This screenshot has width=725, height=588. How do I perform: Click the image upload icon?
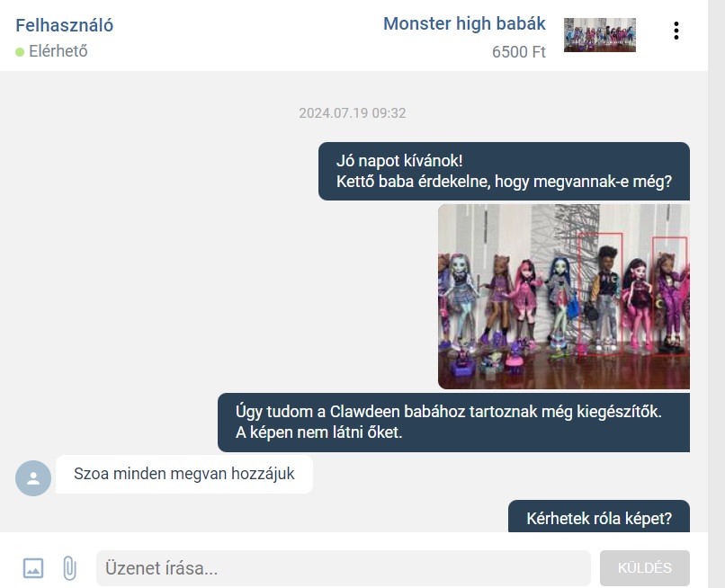[x=33, y=568]
